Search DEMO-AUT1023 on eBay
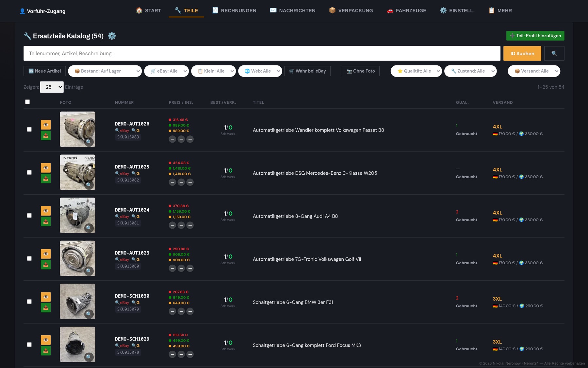This screenshot has height=368, width=588. pyautogui.click(x=122, y=260)
